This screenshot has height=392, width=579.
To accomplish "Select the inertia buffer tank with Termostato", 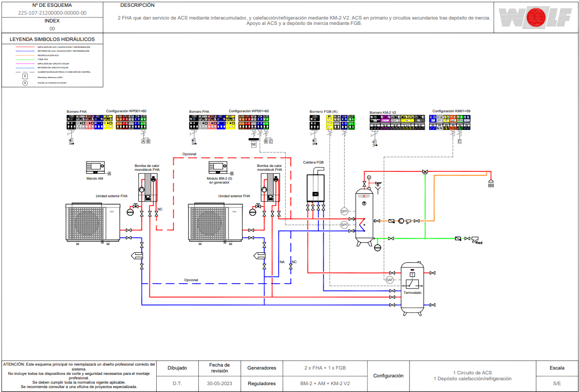I will (412, 289).
